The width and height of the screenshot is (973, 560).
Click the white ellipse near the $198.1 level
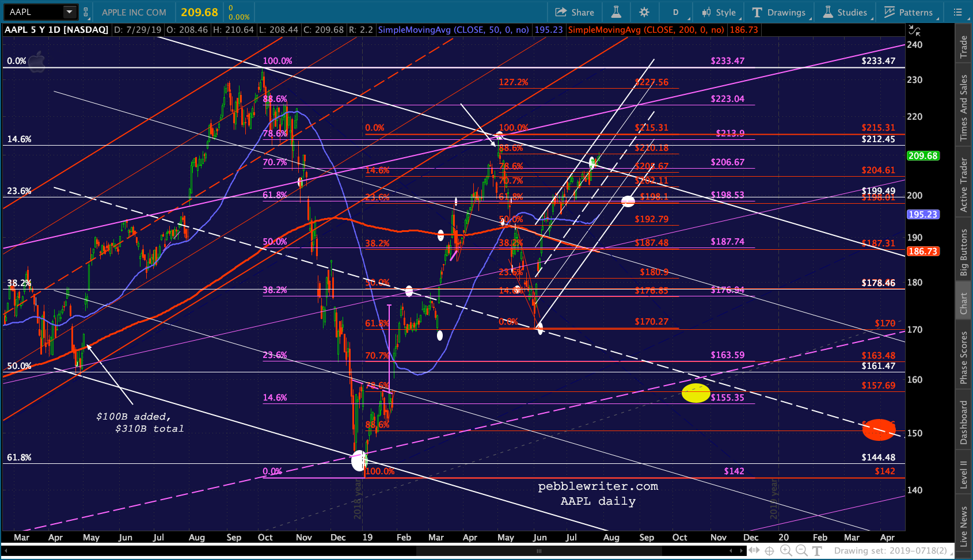tap(628, 201)
